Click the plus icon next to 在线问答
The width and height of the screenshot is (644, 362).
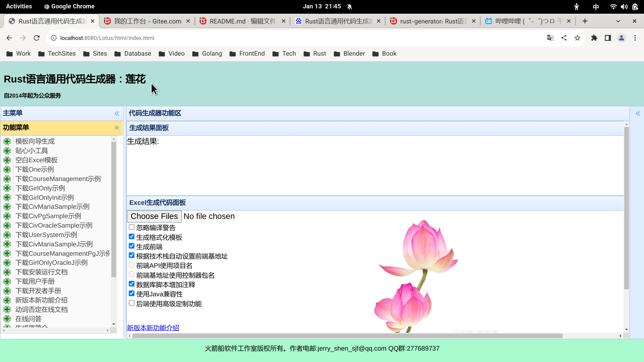pos(7,319)
